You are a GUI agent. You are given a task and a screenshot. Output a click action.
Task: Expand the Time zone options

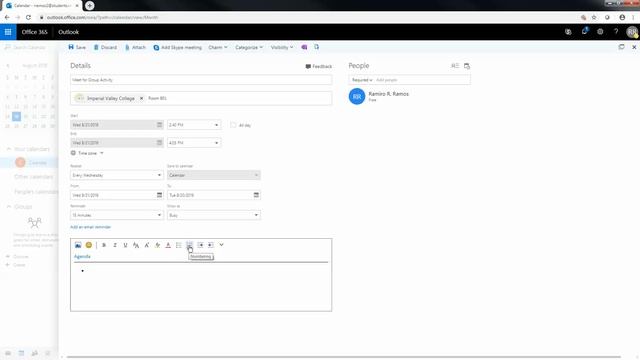coord(87,153)
